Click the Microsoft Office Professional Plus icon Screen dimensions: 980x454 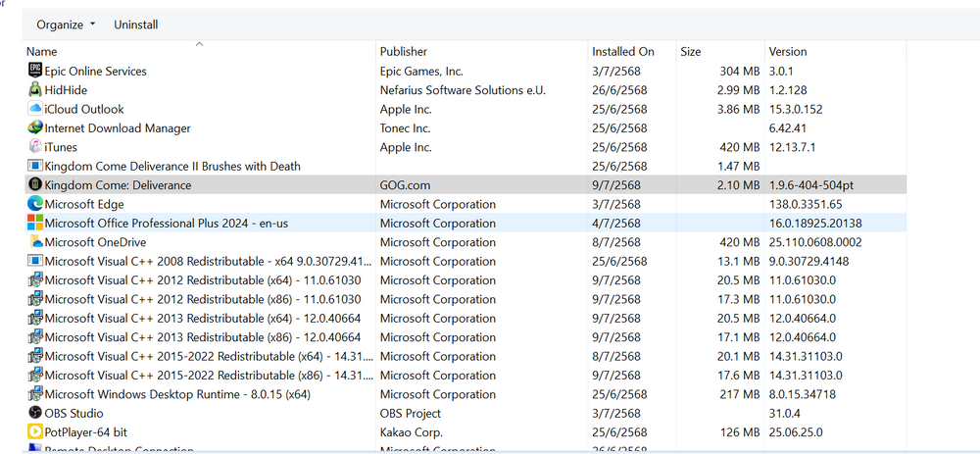(x=35, y=224)
